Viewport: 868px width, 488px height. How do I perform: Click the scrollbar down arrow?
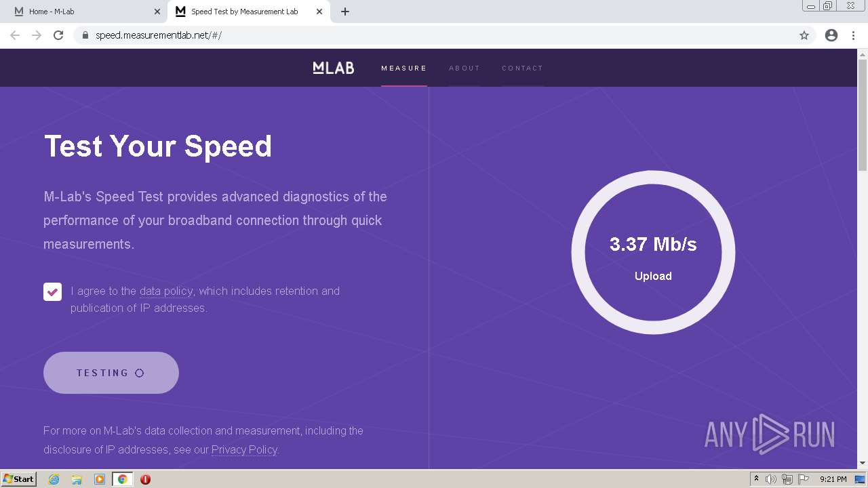863,463
